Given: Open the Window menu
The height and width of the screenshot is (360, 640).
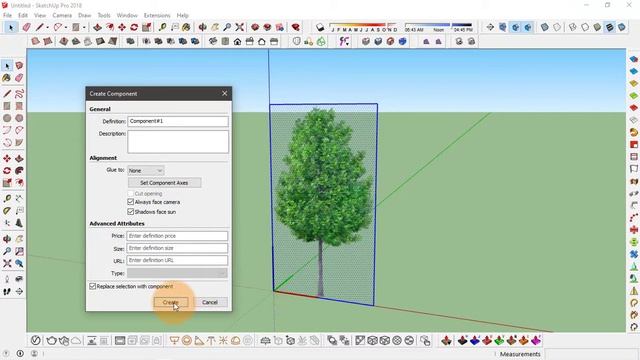Looking at the screenshot, I should coord(127,15).
